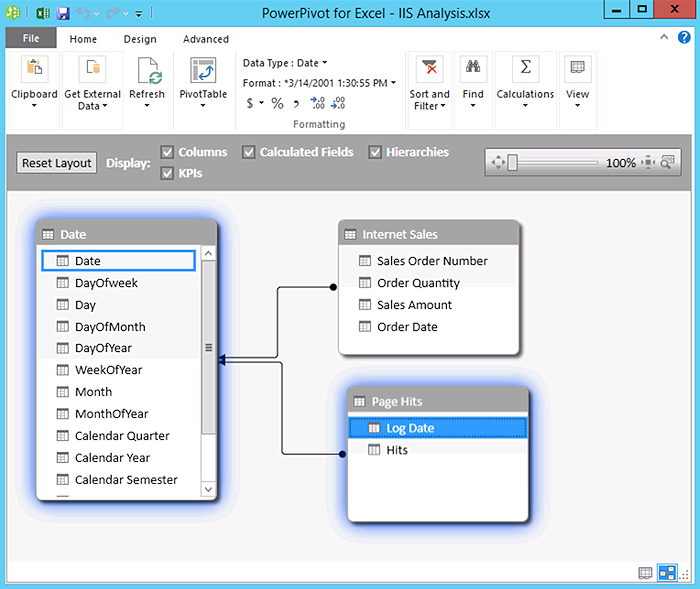
Task: Click the Date table scrollbar thumb
Action: click(x=208, y=348)
